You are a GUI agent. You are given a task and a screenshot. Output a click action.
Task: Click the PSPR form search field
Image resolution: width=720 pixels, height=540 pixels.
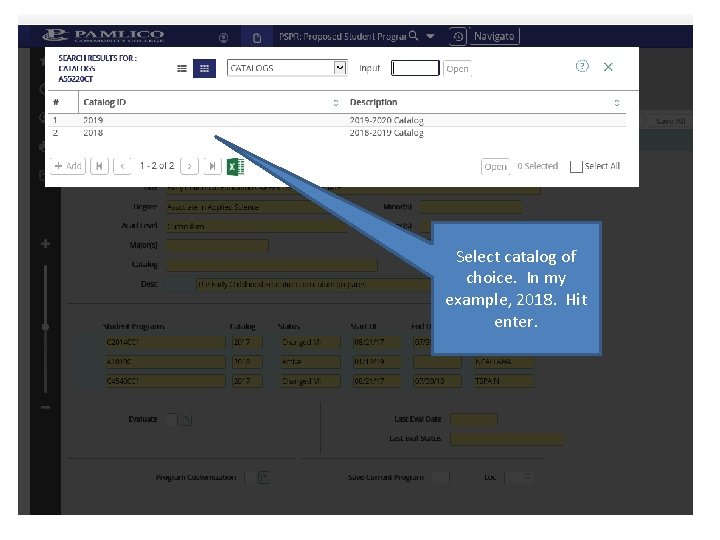click(x=342, y=36)
